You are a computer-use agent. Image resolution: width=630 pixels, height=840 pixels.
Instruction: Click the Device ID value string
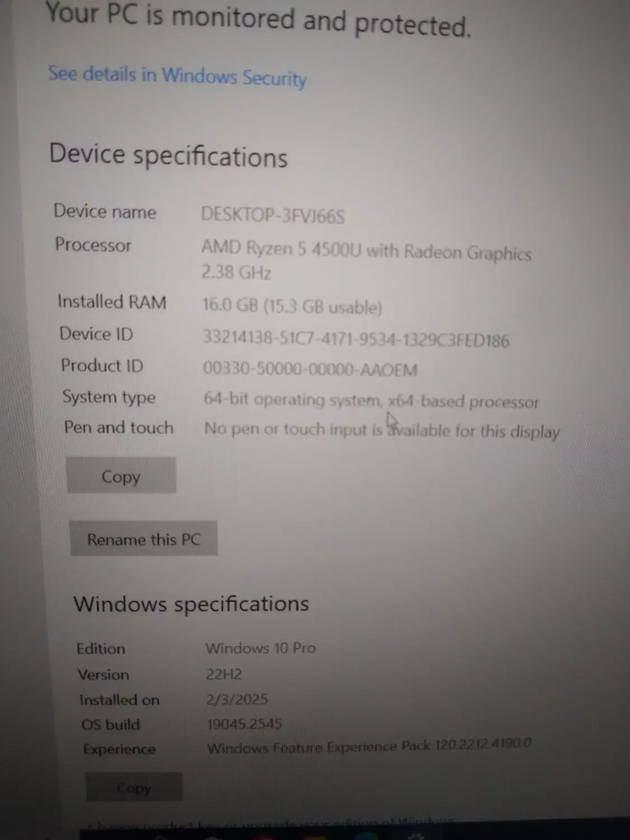pyautogui.click(x=356, y=339)
